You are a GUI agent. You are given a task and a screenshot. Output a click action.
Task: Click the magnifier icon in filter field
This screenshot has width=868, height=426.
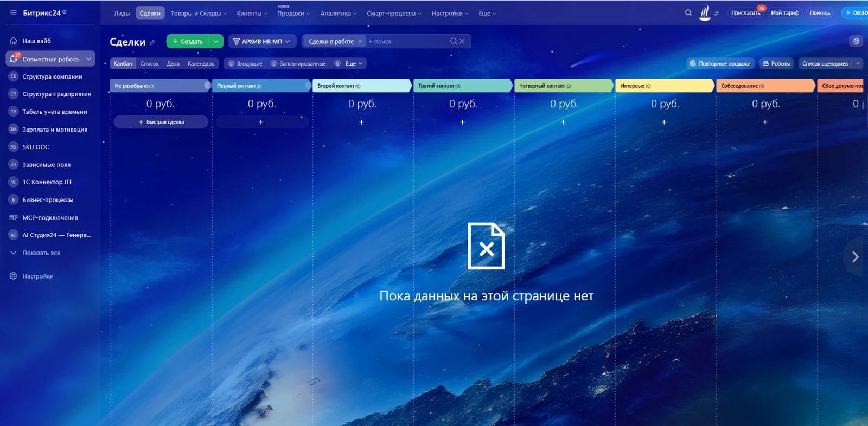click(454, 41)
